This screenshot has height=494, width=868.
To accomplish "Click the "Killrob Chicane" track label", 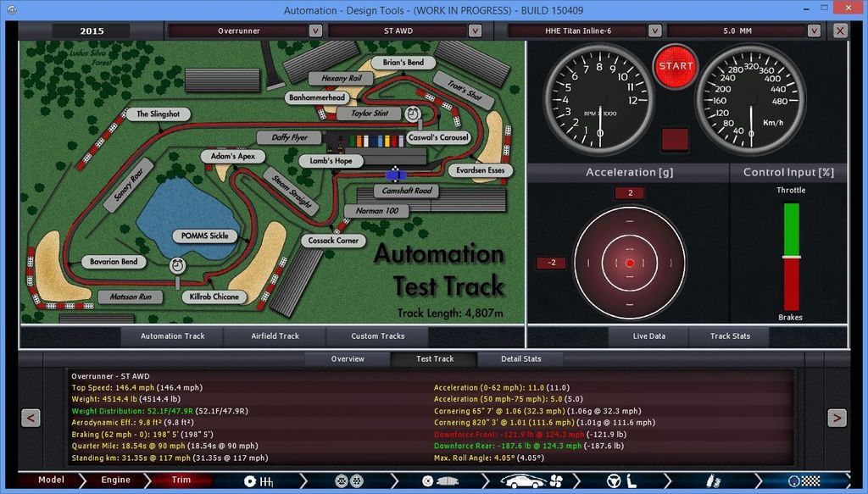I will tap(214, 297).
